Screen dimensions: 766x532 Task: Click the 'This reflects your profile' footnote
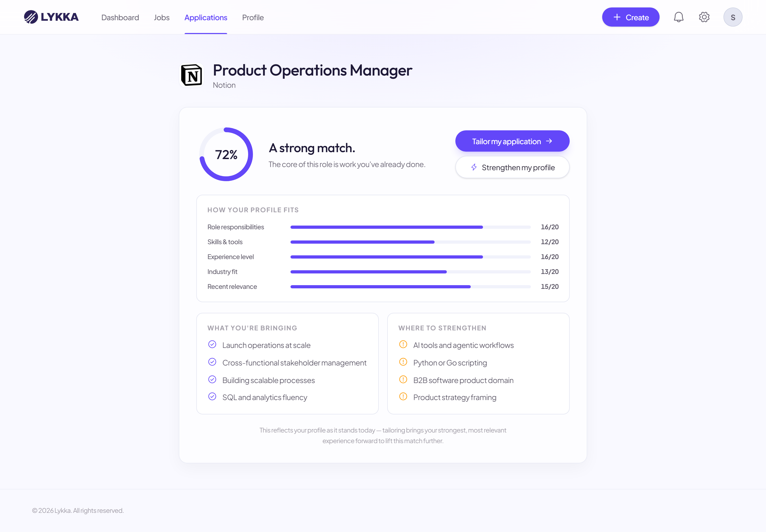tap(383, 436)
